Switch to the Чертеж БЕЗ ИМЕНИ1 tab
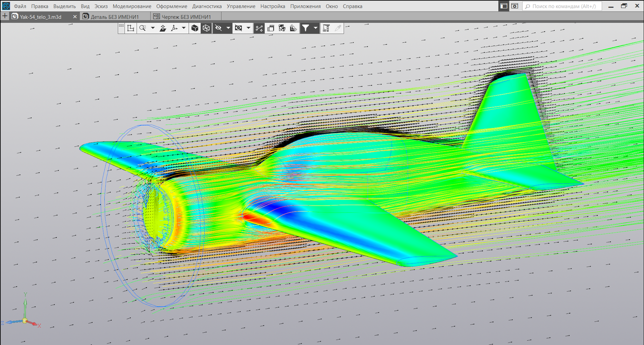 click(185, 17)
